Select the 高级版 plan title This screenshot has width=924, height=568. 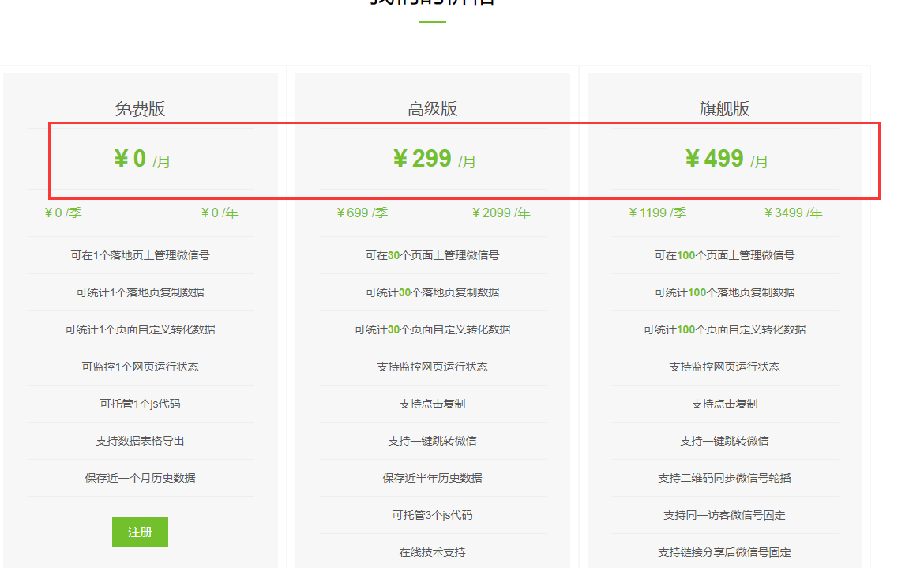click(x=433, y=108)
